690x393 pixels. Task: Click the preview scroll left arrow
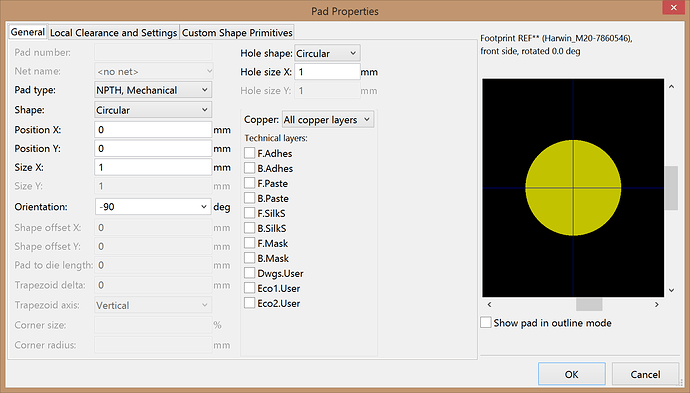pos(489,304)
